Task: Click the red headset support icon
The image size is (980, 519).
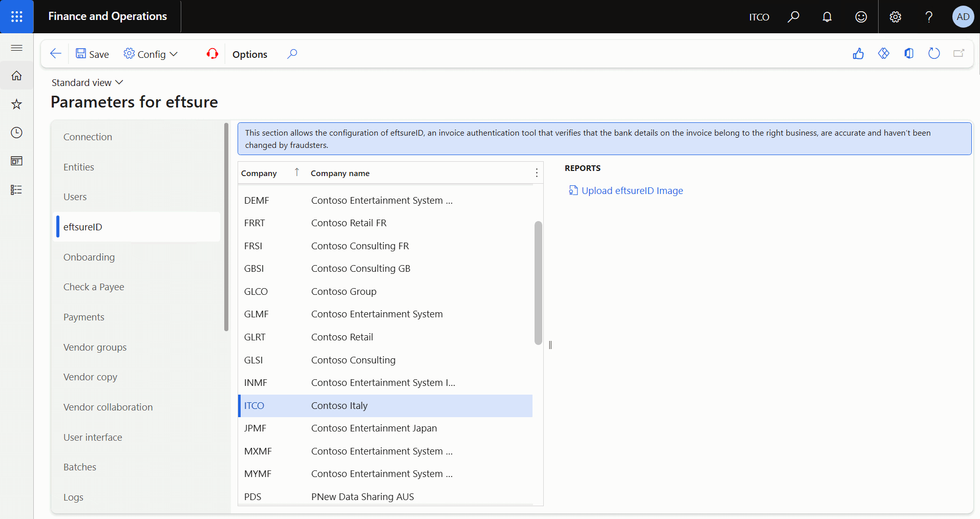Action: [x=212, y=54]
